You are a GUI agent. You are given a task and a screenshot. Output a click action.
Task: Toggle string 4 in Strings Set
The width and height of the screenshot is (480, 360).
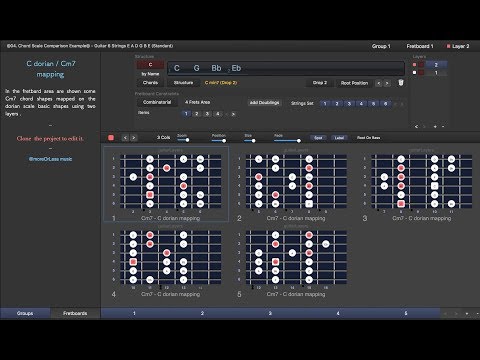(361, 104)
